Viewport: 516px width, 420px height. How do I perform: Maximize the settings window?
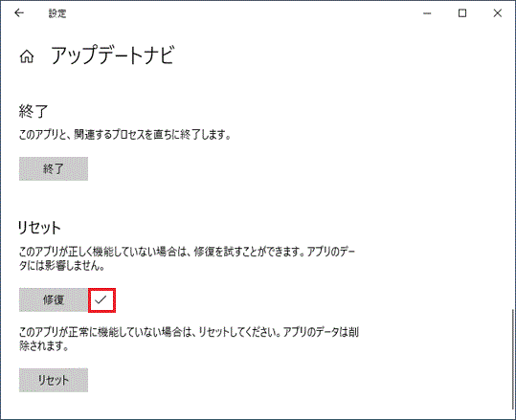[462, 13]
